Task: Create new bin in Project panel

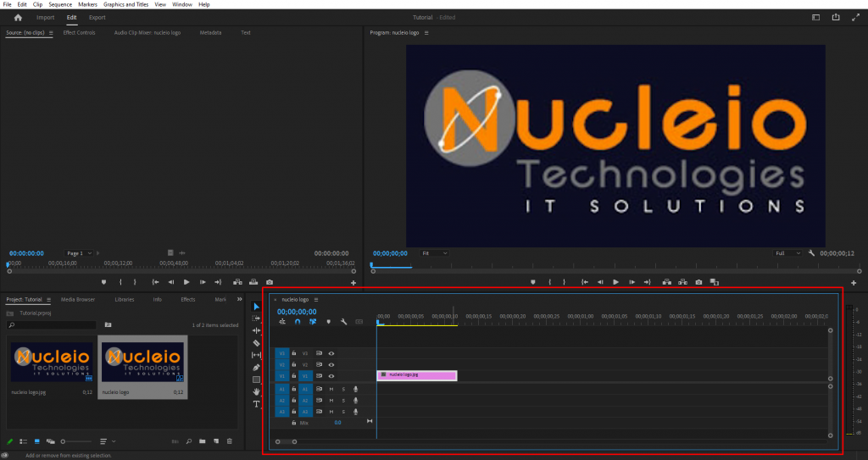Action: 203,441
